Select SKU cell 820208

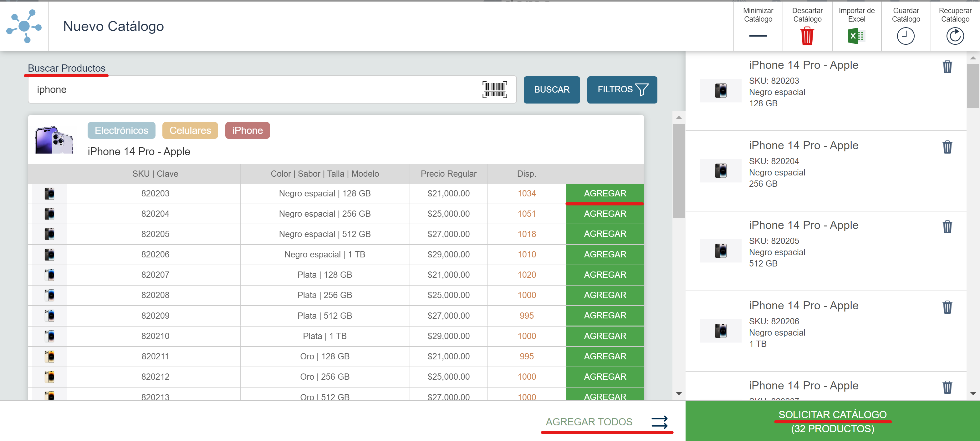tap(155, 295)
